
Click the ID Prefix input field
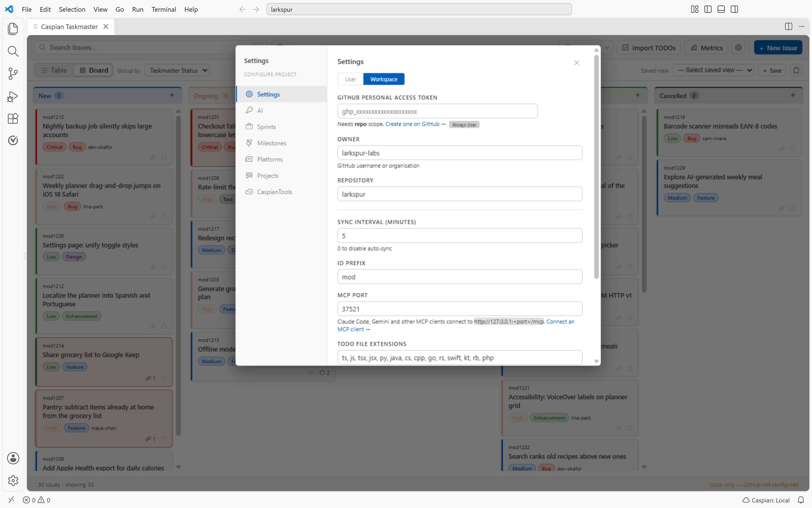pyautogui.click(x=460, y=277)
